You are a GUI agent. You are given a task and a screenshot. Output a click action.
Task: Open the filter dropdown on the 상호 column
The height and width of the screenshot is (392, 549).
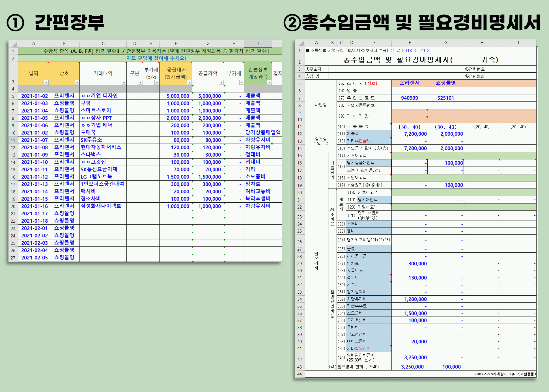click(77, 83)
